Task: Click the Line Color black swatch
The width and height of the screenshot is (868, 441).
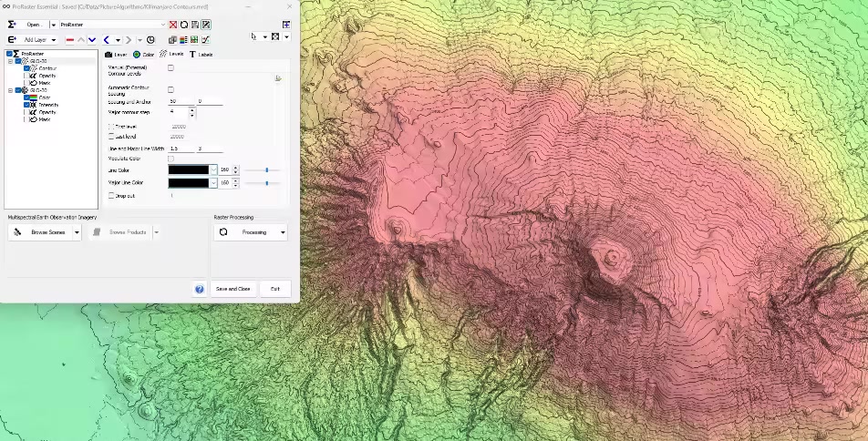Action: coord(189,169)
